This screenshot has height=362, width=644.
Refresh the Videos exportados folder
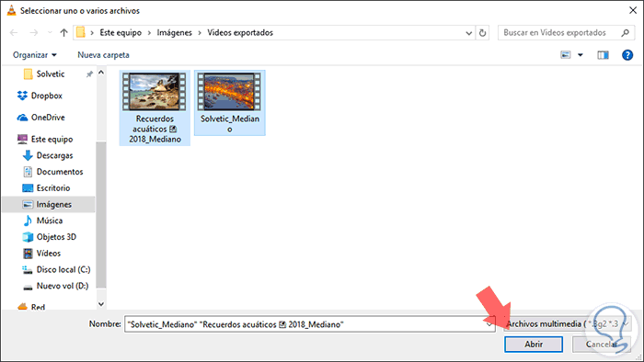click(483, 33)
